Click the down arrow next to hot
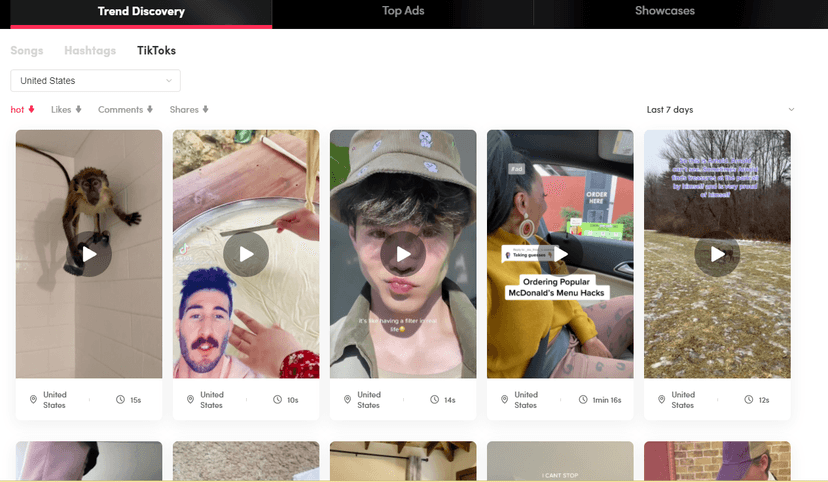The image size is (828, 482). [x=31, y=109]
